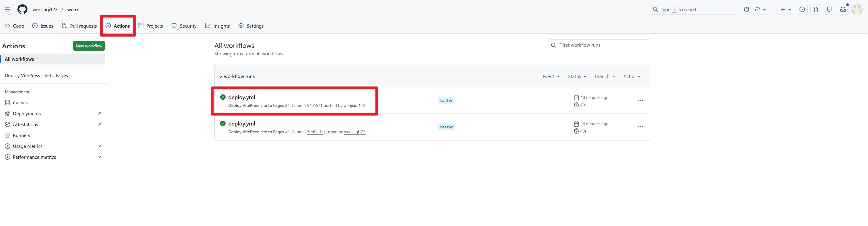Select Deploy VitePress site to Pages workflow
The width and height of the screenshot is (868, 226).
point(36,75)
